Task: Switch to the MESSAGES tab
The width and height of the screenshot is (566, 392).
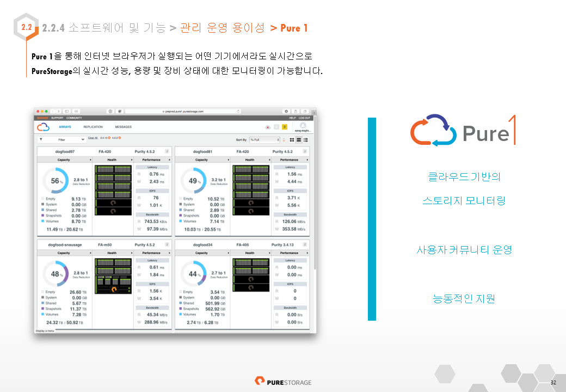Action: point(124,127)
